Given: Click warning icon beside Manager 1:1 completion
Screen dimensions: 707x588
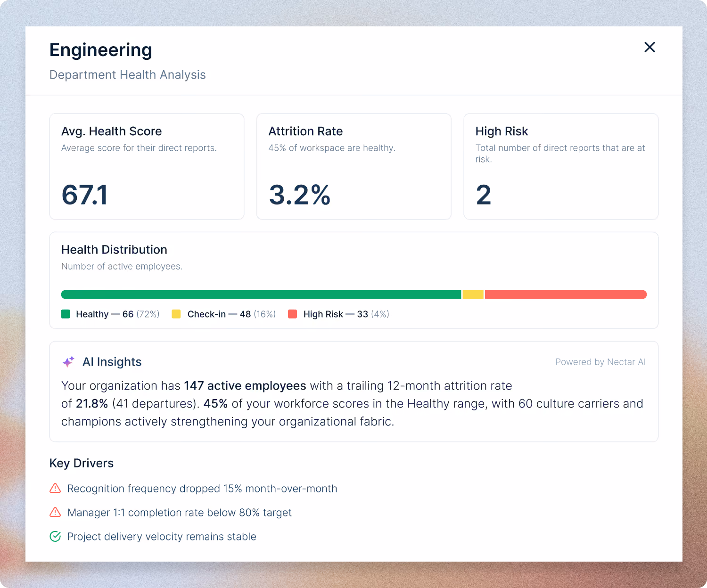Looking at the screenshot, I should [55, 512].
